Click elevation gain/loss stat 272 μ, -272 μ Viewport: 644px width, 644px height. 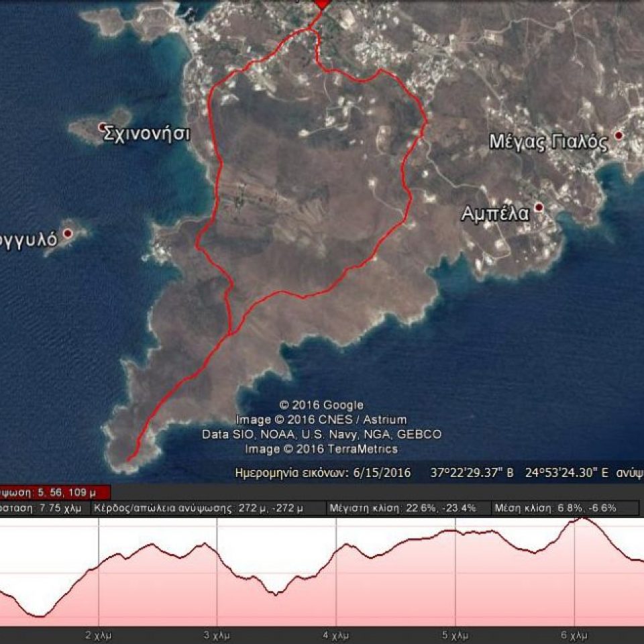(x=199, y=508)
